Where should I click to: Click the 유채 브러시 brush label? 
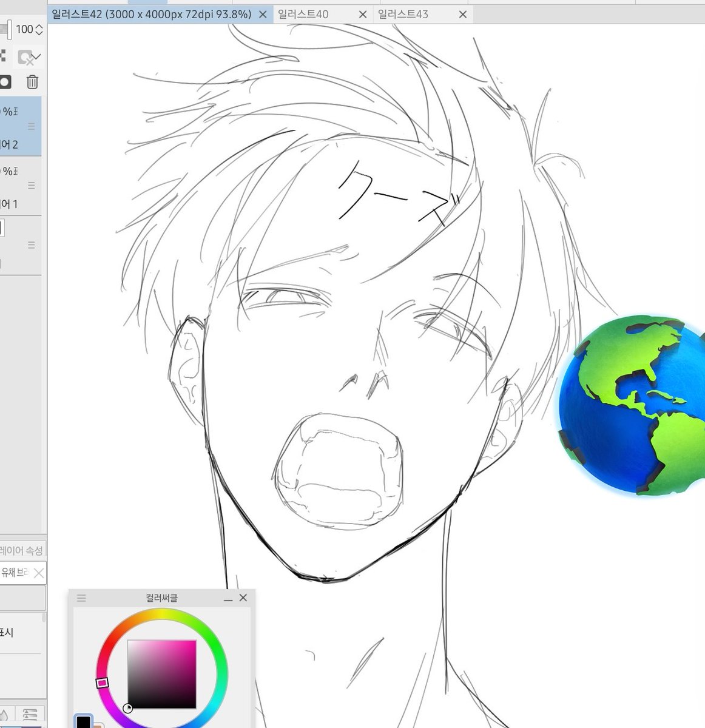pyautogui.click(x=15, y=572)
